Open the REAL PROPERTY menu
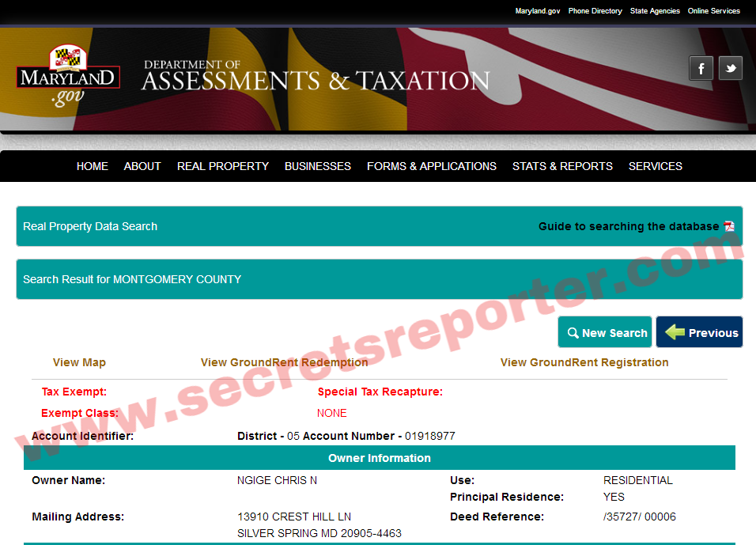The image size is (756, 545). pos(223,166)
